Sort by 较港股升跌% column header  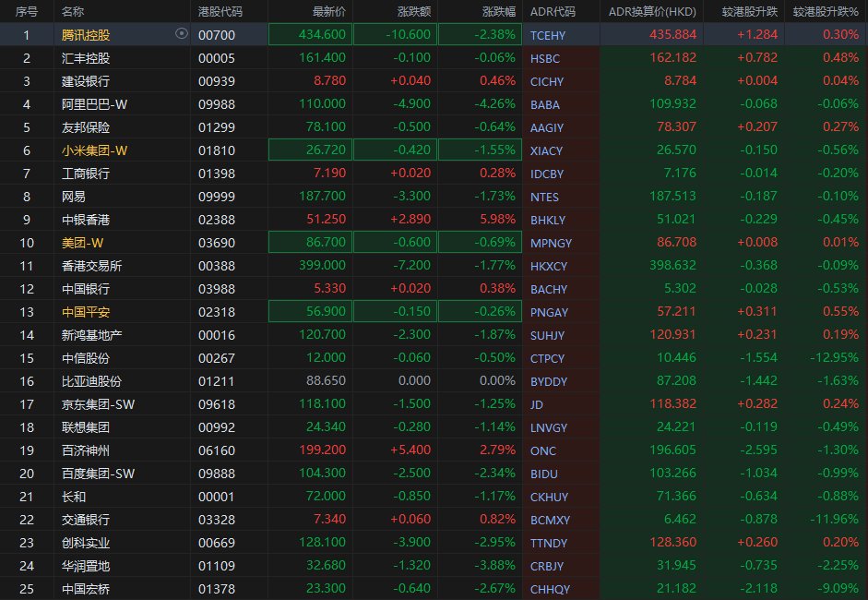tap(826, 12)
